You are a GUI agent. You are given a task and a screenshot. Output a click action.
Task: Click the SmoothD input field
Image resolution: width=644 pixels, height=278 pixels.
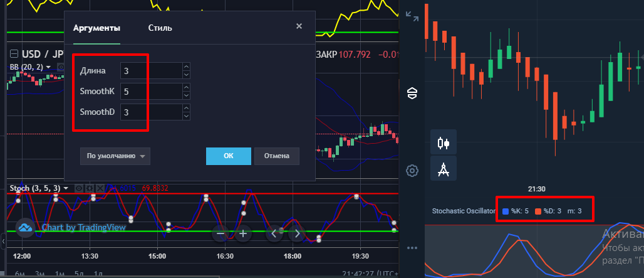(151, 112)
